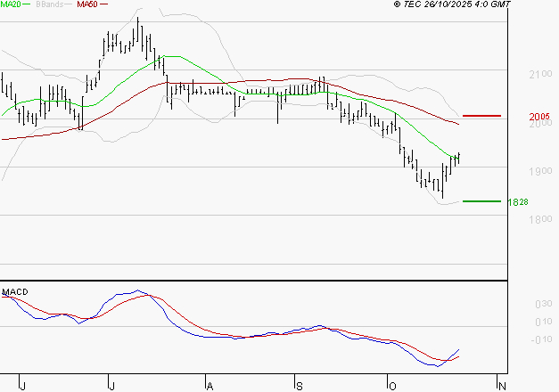The width and height of the screenshot is (559, 392).
Task: Click the S (September) month axis label
Action: [x=299, y=386]
